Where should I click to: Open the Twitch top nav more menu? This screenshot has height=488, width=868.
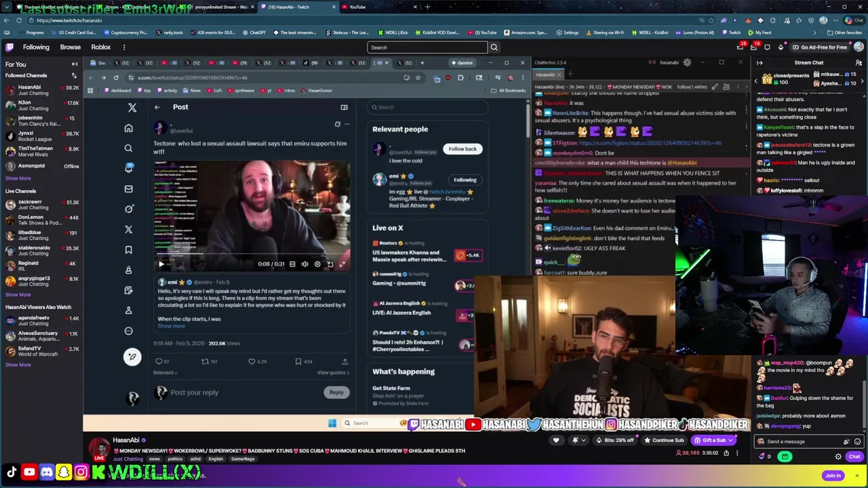(123, 47)
